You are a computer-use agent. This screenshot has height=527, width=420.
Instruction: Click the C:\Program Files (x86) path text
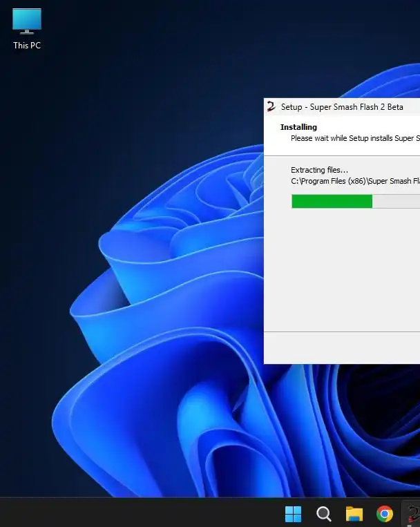355,181
